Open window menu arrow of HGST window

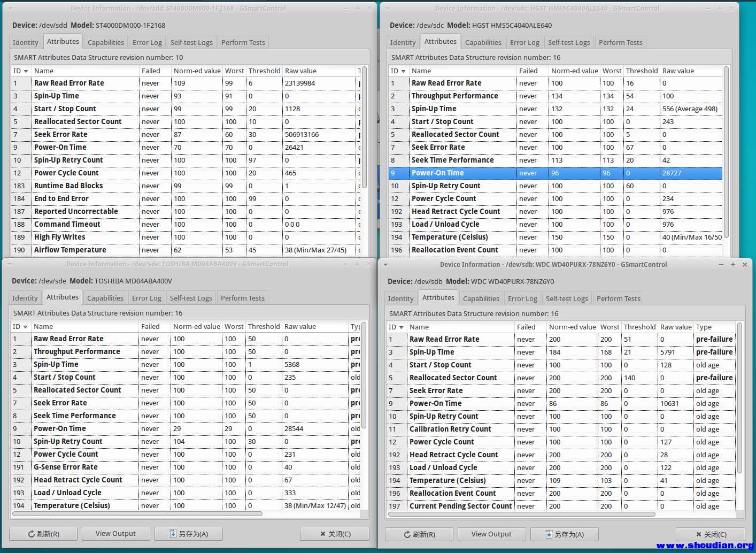[387, 9]
